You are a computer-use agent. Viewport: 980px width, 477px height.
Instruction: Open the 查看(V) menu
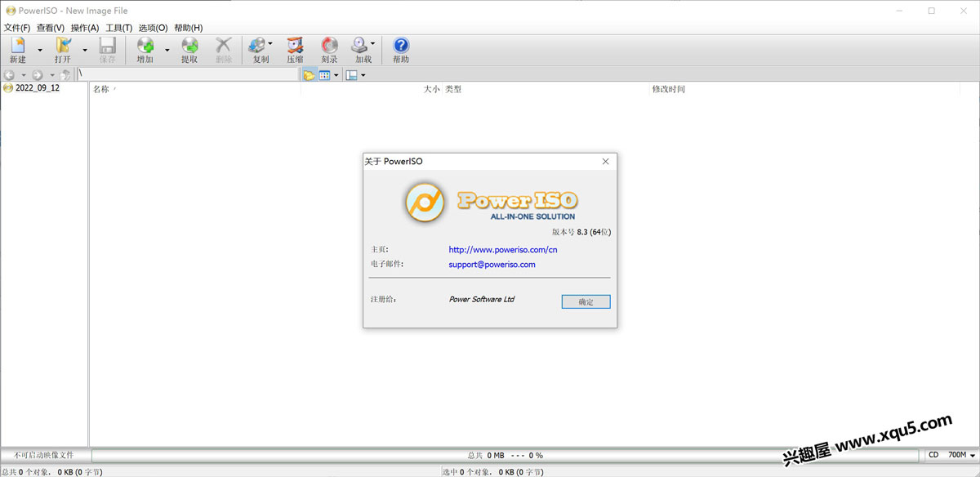click(51, 28)
